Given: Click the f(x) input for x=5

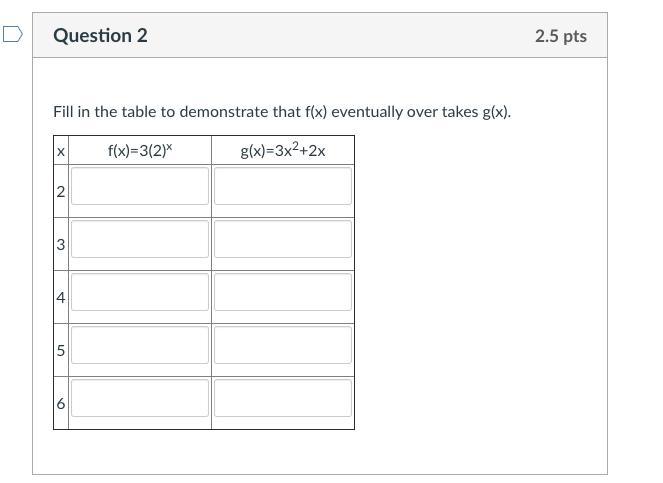Looking at the screenshot, I should point(140,345).
